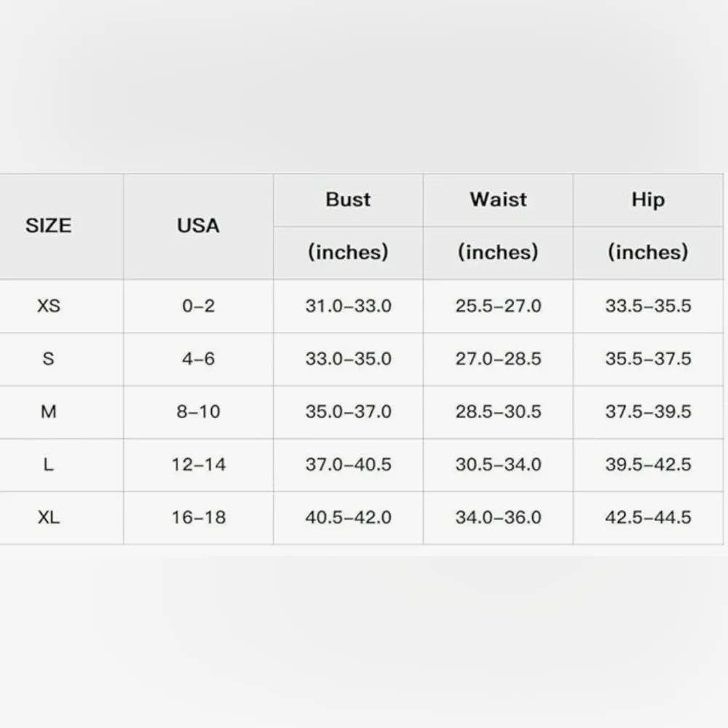The height and width of the screenshot is (728, 728).
Task: Click bust measurement 31.0–33.0
Action: click(348, 306)
